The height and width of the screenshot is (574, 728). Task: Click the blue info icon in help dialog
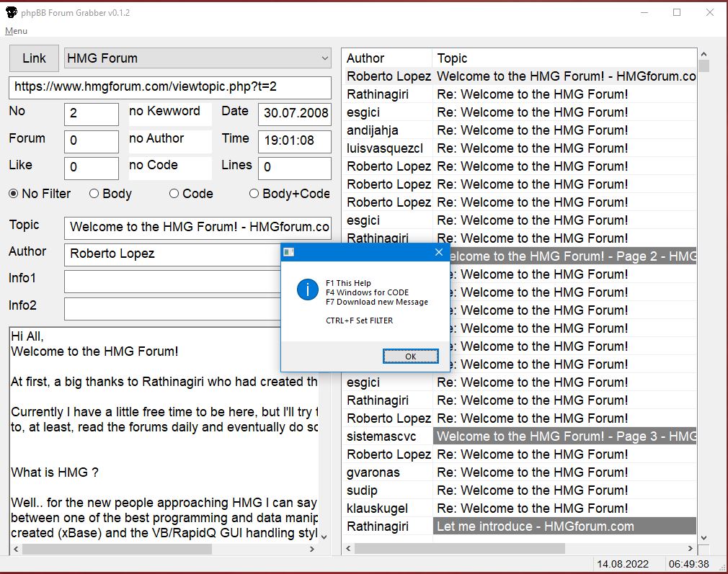[307, 290]
